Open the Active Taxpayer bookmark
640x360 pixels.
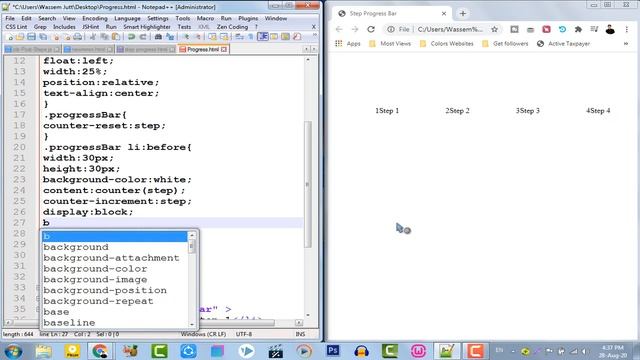coord(563,44)
